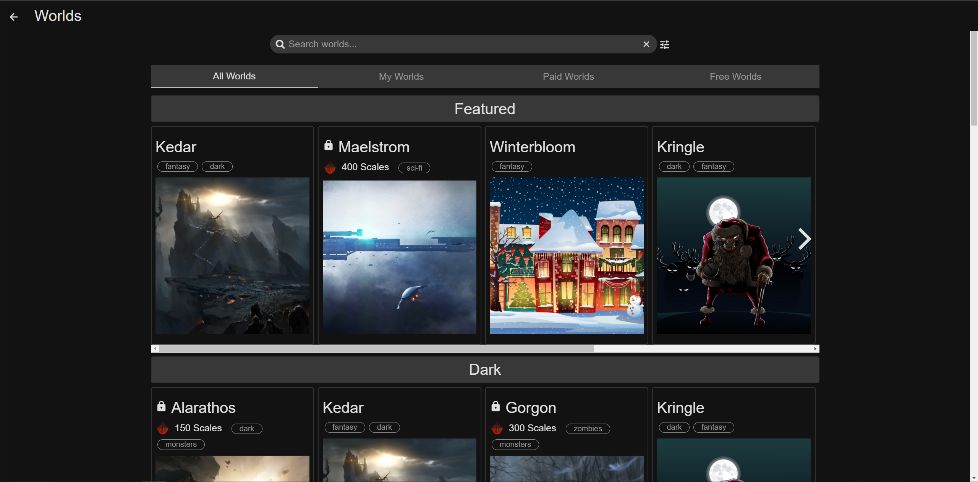Select the fantasy tag on Winterbloom
Image resolution: width=978 pixels, height=482 pixels.
[512, 166]
